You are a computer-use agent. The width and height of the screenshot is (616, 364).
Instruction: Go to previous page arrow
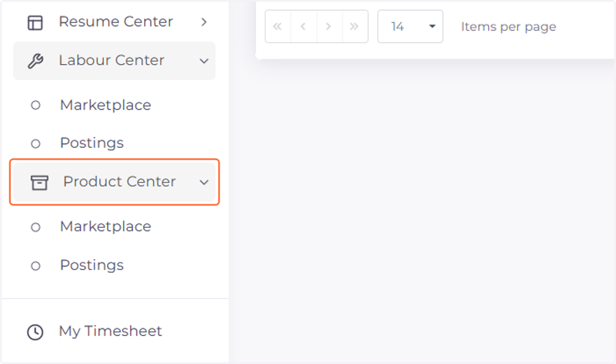click(x=303, y=26)
